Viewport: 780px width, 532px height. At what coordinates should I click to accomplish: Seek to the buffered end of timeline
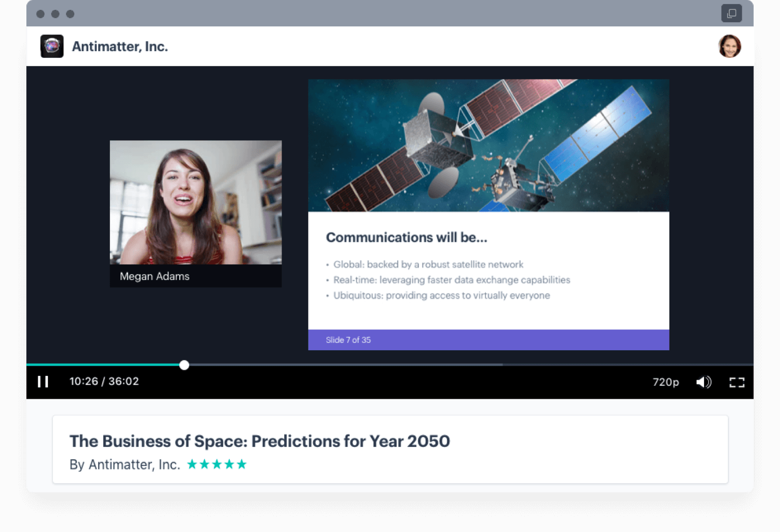coord(502,365)
